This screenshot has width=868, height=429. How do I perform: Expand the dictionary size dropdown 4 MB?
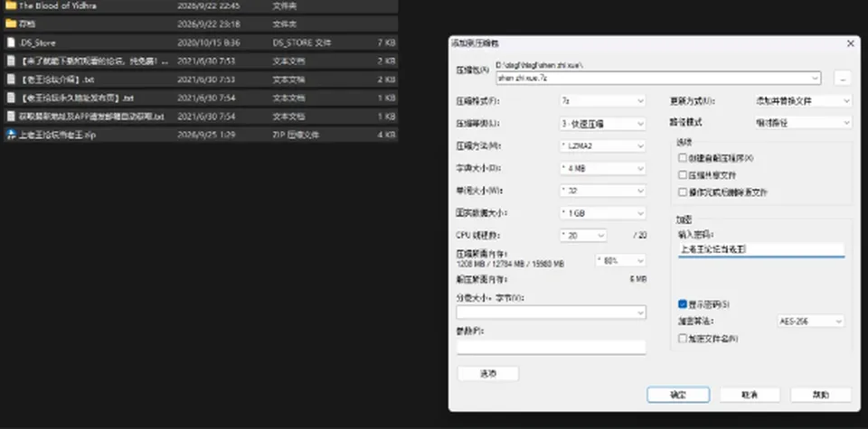pyautogui.click(x=602, y=169)
